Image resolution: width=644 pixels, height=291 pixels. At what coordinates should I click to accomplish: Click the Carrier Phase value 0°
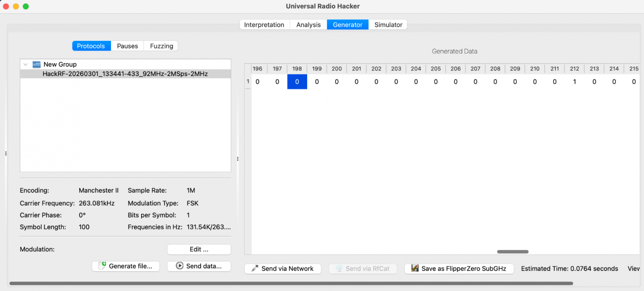click(82, 215)
